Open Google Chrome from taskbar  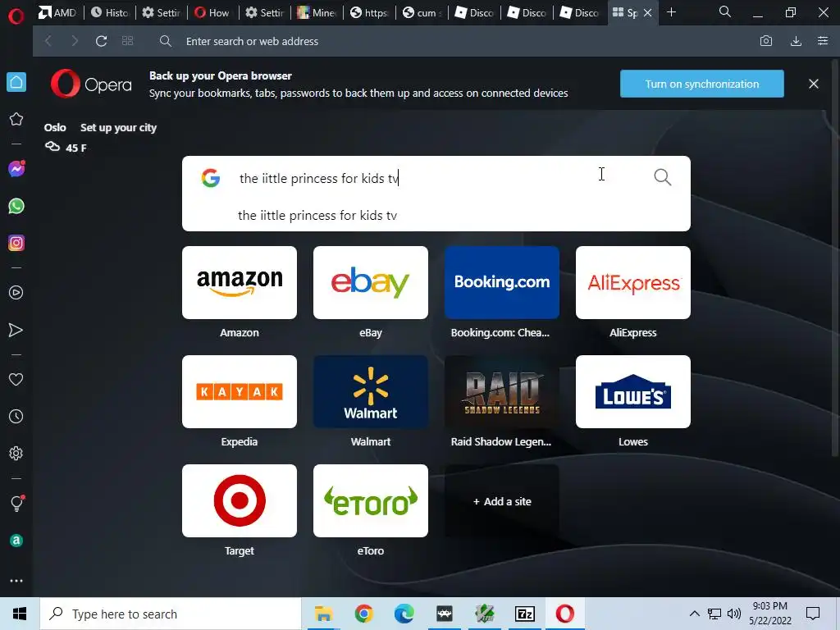(x=363, y=614)
